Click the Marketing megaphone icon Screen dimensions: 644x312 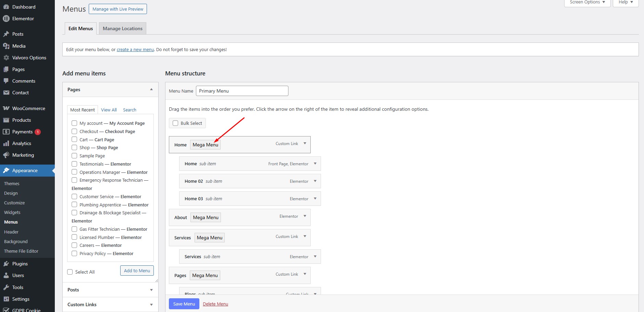[6, 155]
